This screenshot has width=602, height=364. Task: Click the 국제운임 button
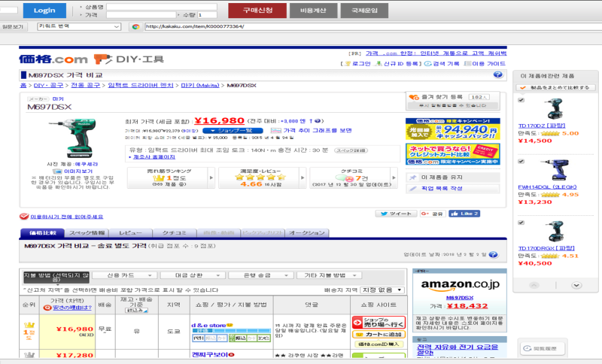click(x=364, y=11)
